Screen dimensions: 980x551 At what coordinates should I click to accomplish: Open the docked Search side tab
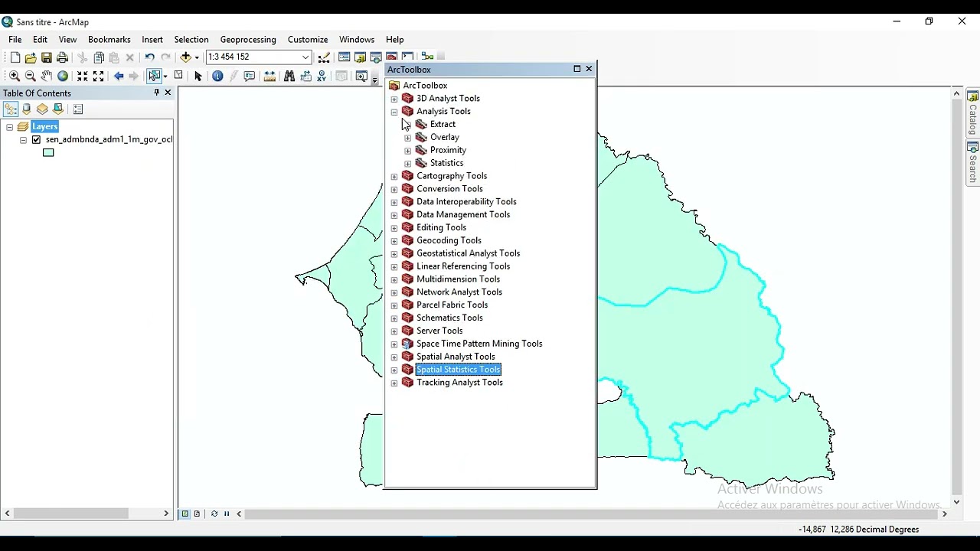pos(972,162)
